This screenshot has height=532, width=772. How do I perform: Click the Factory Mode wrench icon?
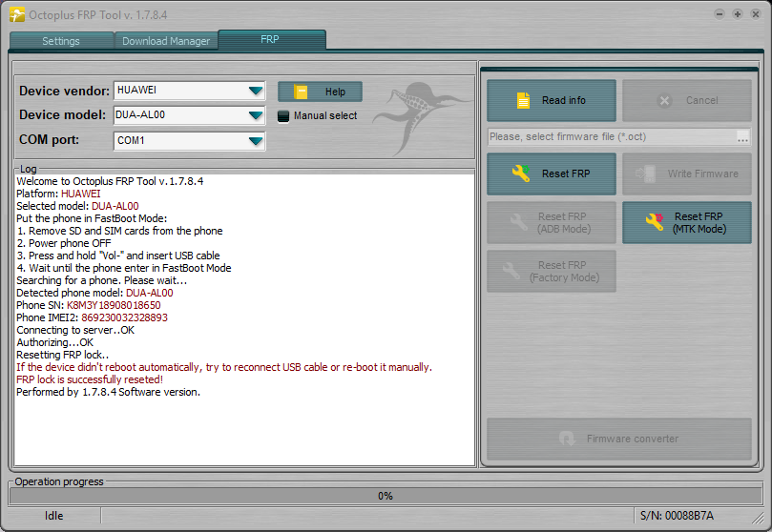(x=511, y=271)
